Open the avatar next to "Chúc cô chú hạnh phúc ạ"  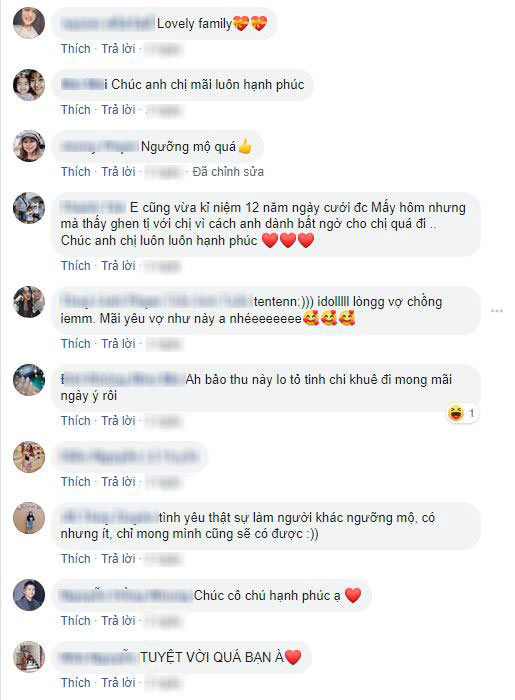(29, 595)
